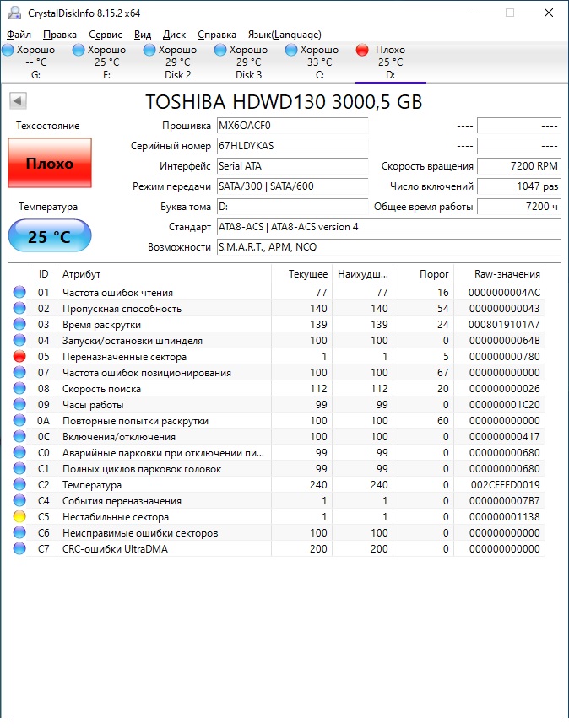The image size is (569, 728).
Task: Click status icon for 02 Пропускная способность
Action: tap(19, 308)
